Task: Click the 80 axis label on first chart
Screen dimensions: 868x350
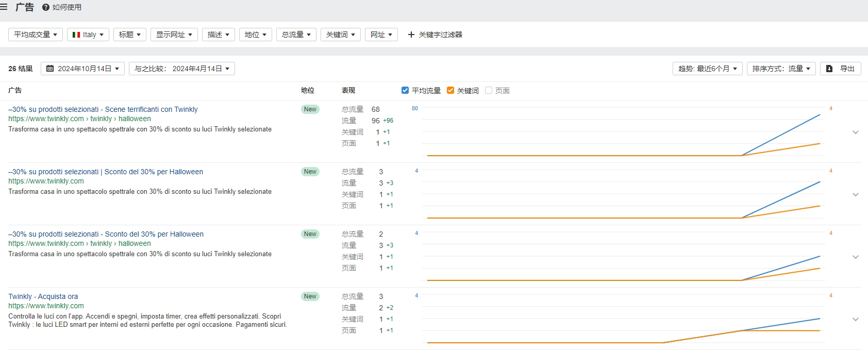Action: (415, 108)
